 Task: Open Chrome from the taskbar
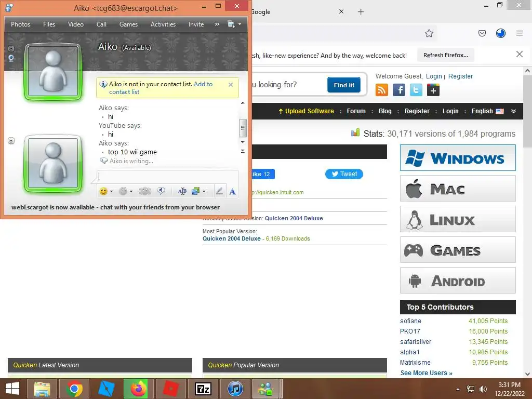click(x=74, y=389)
